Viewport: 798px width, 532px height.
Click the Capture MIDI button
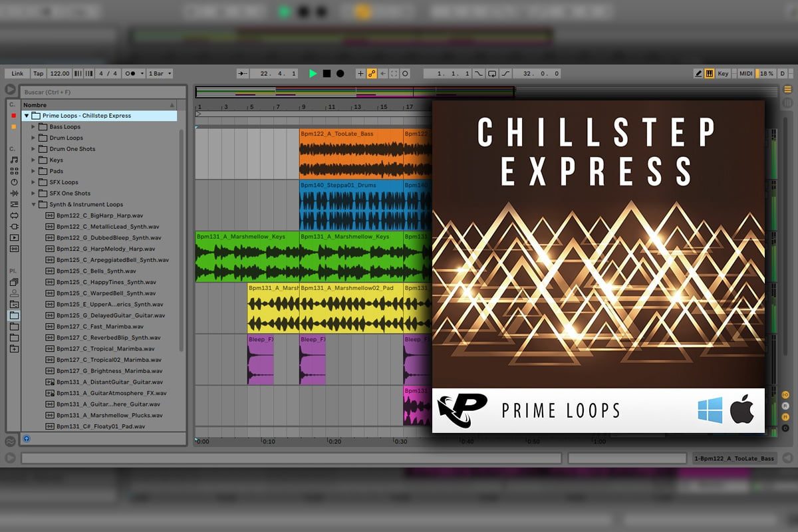pyautogui.click(x=394, y=74)
